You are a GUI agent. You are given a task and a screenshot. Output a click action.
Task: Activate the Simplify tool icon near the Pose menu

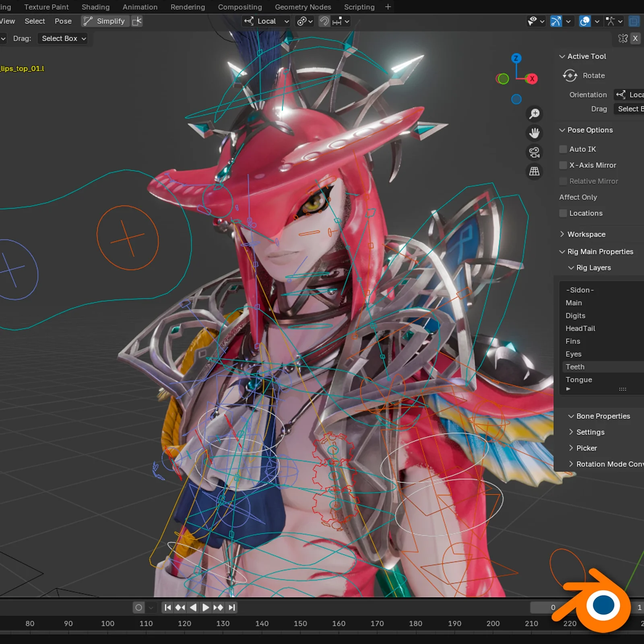click(87, 21)
